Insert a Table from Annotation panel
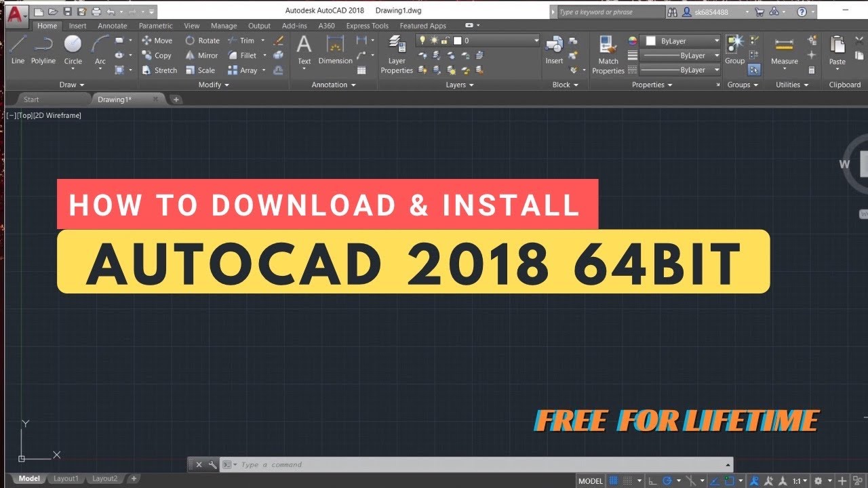This screenshot has height=488, width=868. tap(361, 70)
